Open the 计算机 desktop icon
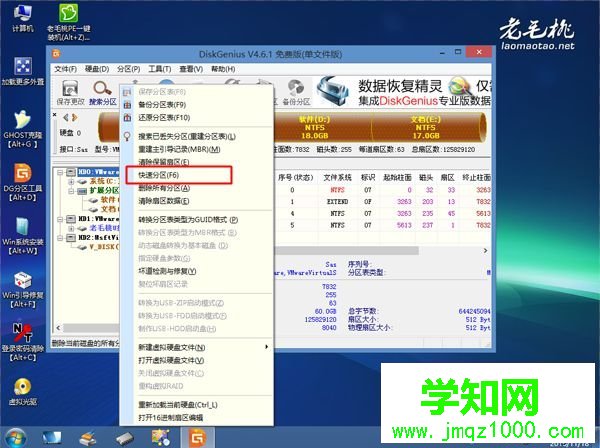 (23, 18)
